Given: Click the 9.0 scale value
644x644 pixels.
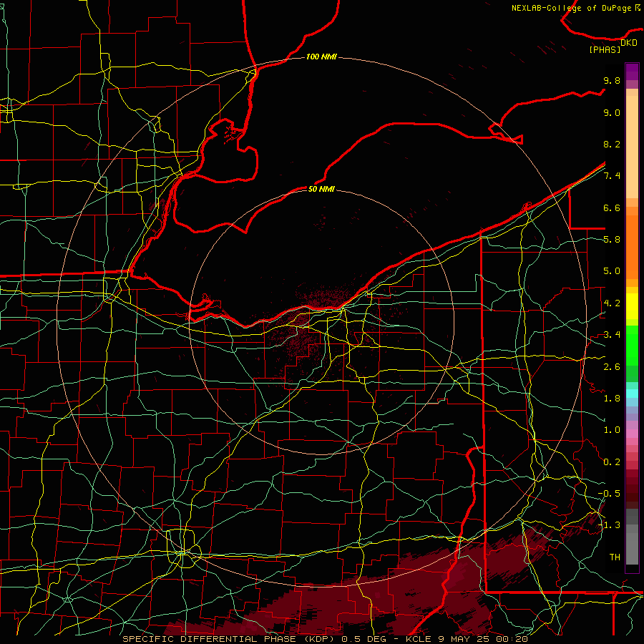Looking at the screenshot, I should (x=612, y=112).
